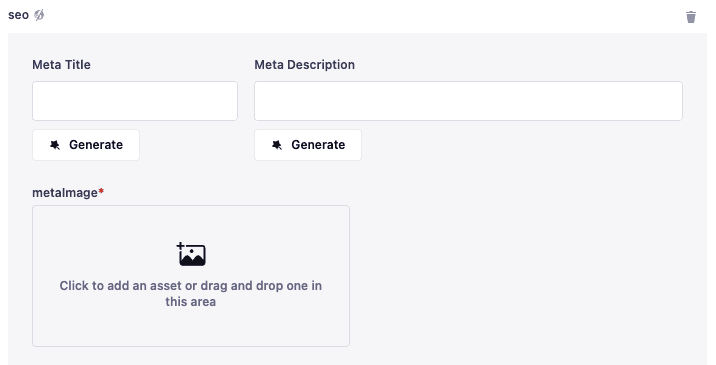Click the word Generate under Meta Description
716x365 pixels.
click(318, 145)
